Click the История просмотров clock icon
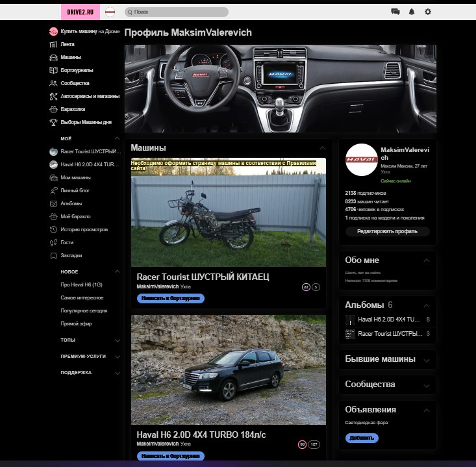The width and height of the screenshot is (476, 467). [x=53, y=229]
